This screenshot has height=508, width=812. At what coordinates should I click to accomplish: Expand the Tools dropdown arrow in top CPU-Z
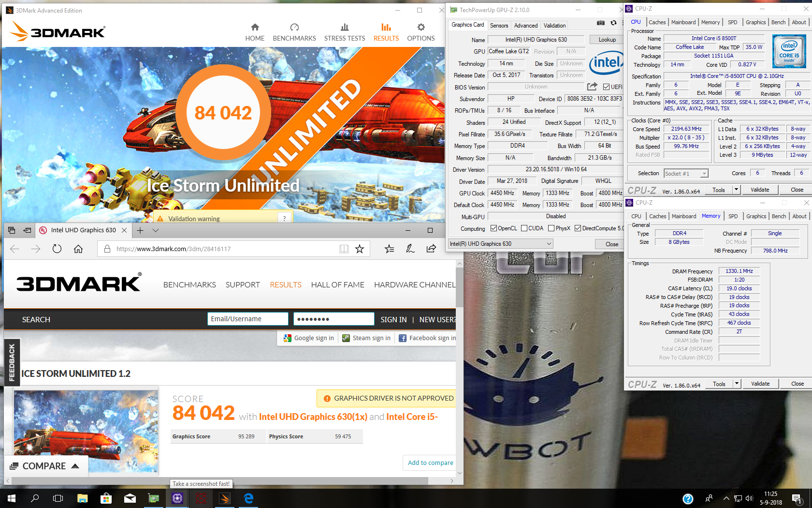[x=737, y=190]
